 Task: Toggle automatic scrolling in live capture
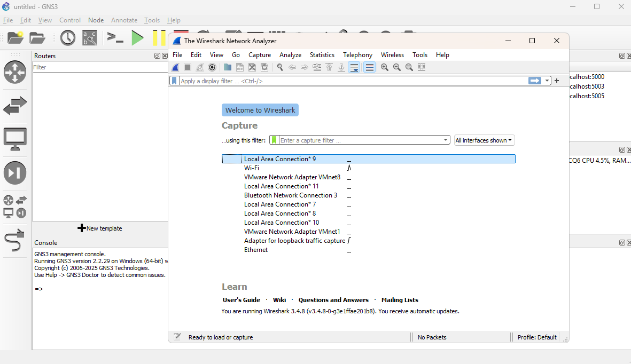pos(354,67)
